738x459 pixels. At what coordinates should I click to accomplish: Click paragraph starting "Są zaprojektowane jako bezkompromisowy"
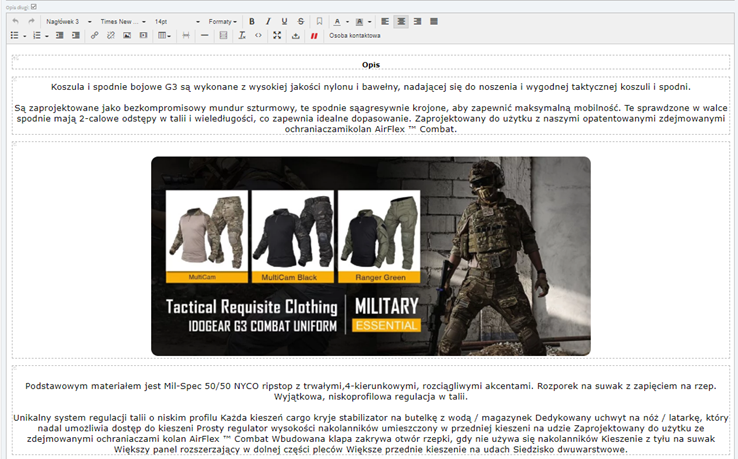(371, 119)
